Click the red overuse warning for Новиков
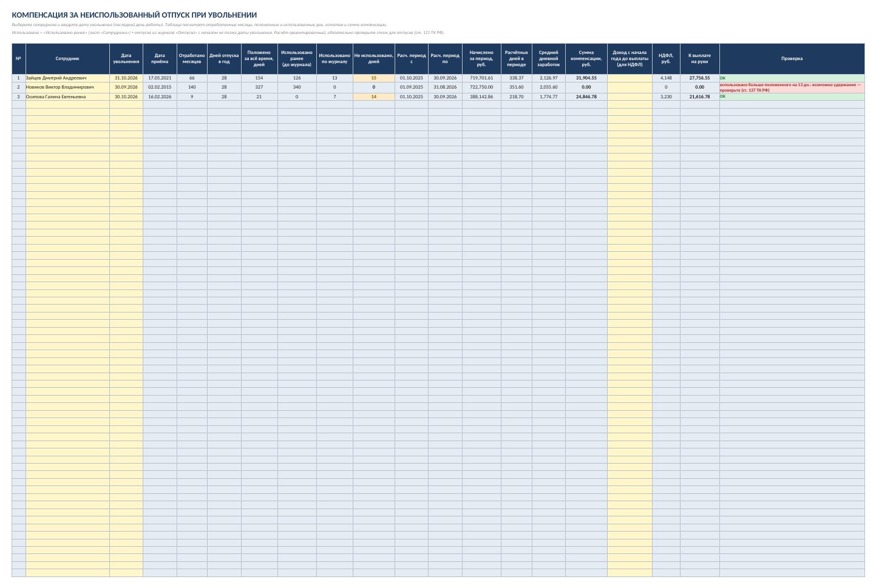The image size is (876, 588). coord(792,87)
